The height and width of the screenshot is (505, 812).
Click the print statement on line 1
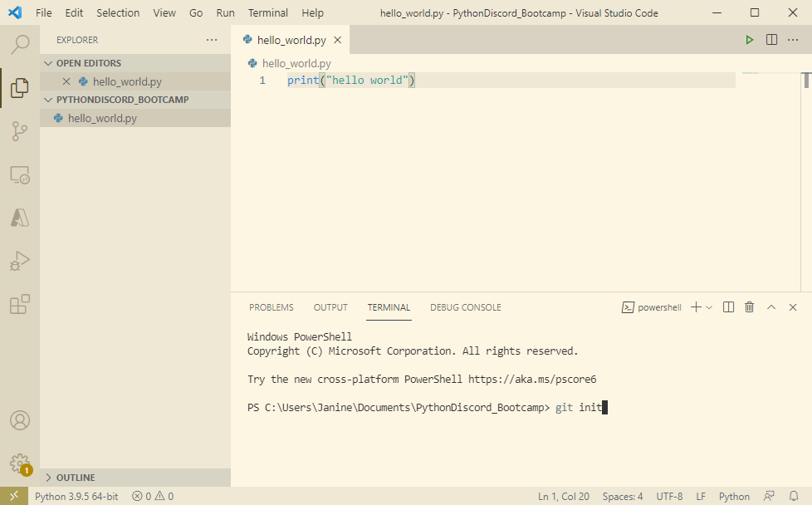pyautogui.click(x=351, y=81)
